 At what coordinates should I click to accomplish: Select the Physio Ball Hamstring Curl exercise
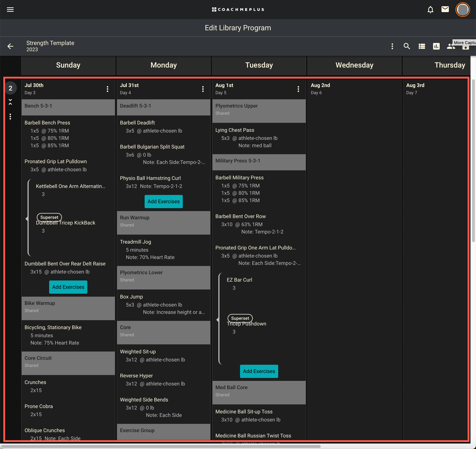click(x=150, y=178)
